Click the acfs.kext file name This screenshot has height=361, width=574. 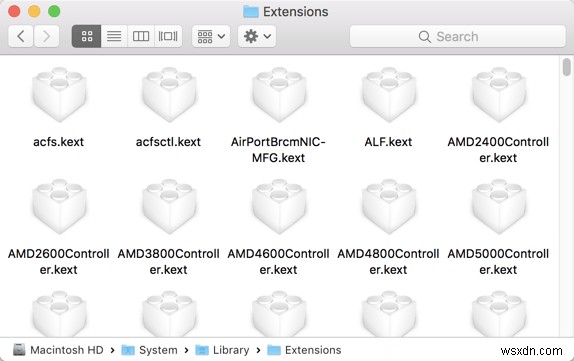click(59, 142)
